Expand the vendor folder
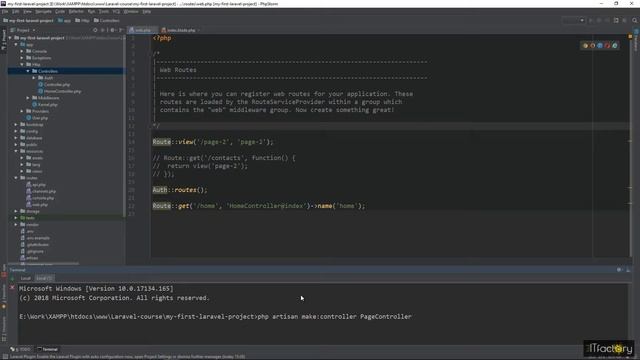The image size is (640, 360). (16, 224)
